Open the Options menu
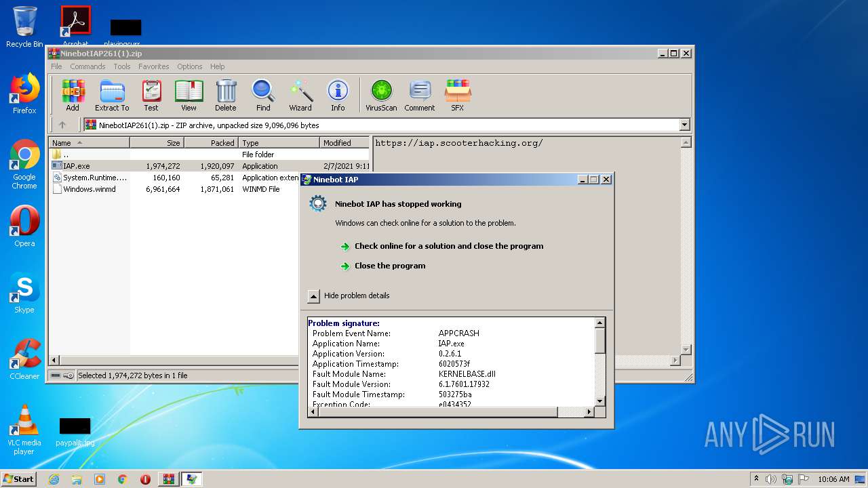The image size is (868, 488). tap(190, 66)
